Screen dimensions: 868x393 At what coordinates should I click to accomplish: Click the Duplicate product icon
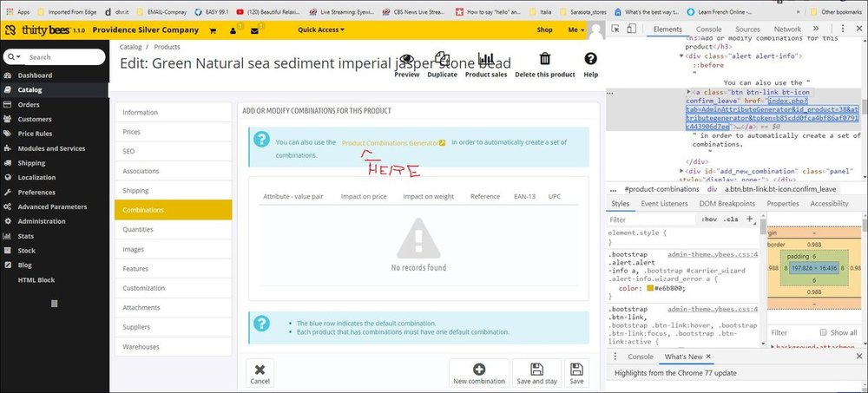[x=442, y=59]
